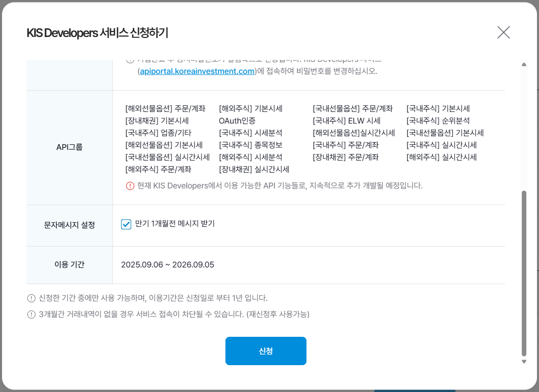
Task: Select the [국내주식] 순위분석 entry
Action: pyautogui.click(x=438, y=121)
